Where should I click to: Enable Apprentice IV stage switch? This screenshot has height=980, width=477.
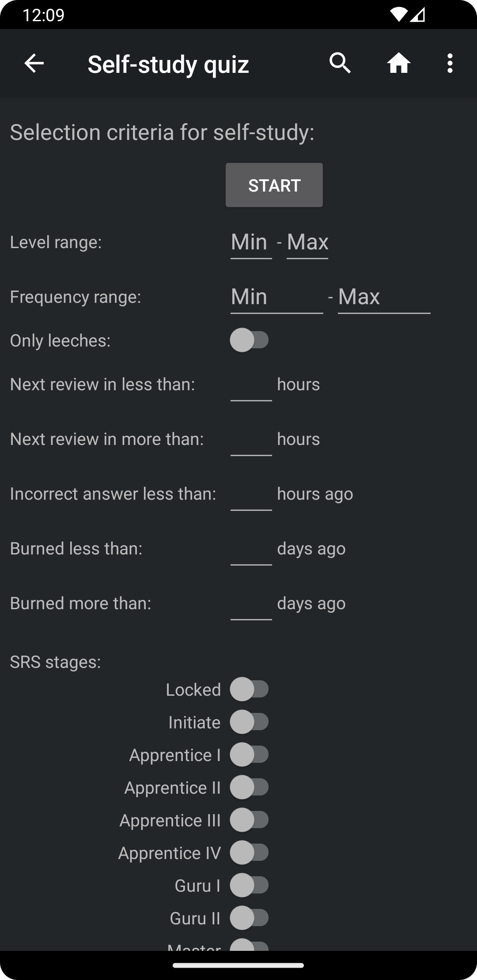point(250,853)
